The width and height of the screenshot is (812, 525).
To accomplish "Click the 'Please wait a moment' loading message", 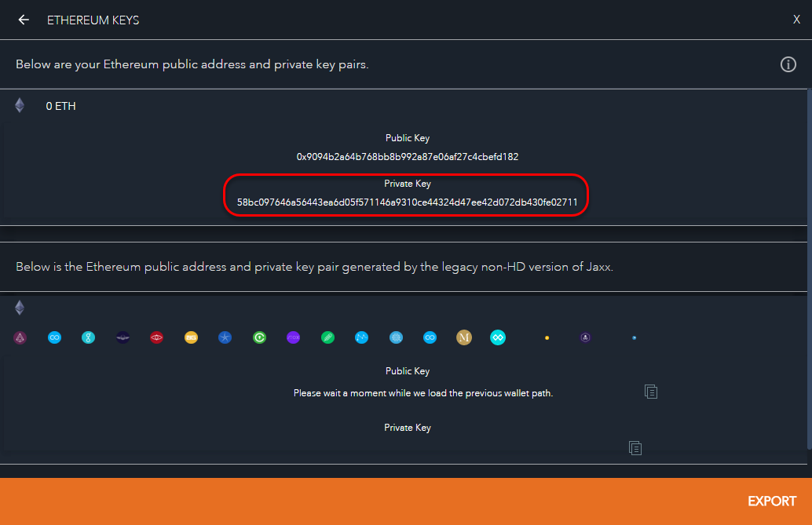I will click(423, 393).
